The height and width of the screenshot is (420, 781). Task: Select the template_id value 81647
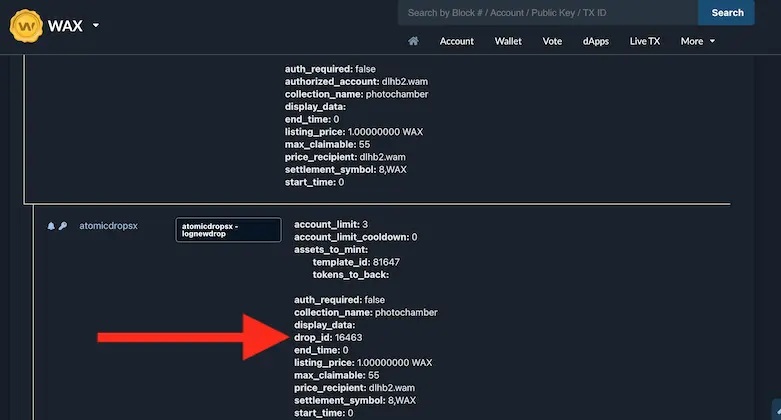click(x=386, y=262)
